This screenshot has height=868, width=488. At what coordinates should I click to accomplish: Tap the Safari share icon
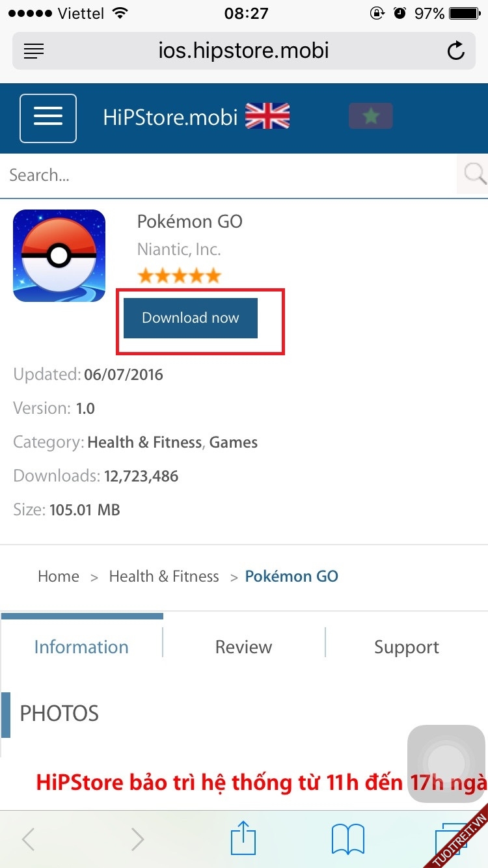click(x=244, y=838)
